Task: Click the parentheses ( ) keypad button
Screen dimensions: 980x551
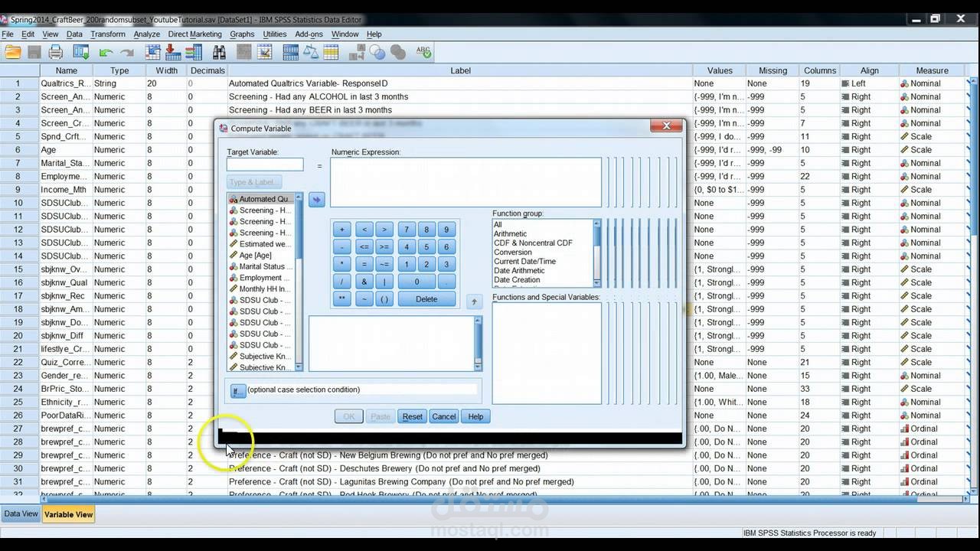Action: (x=384, y=299)
